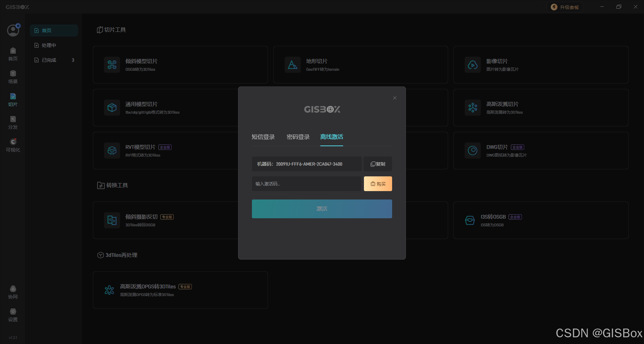Open the user avatar profile icon

point(13,31)
